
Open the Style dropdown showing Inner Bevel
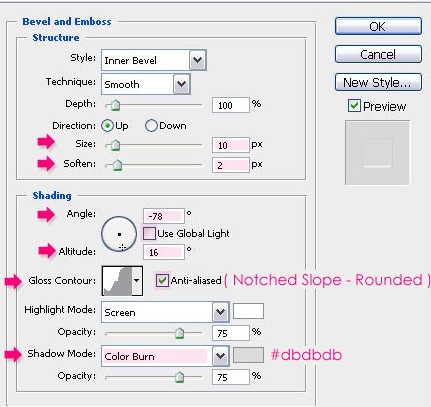click(154, 60)
